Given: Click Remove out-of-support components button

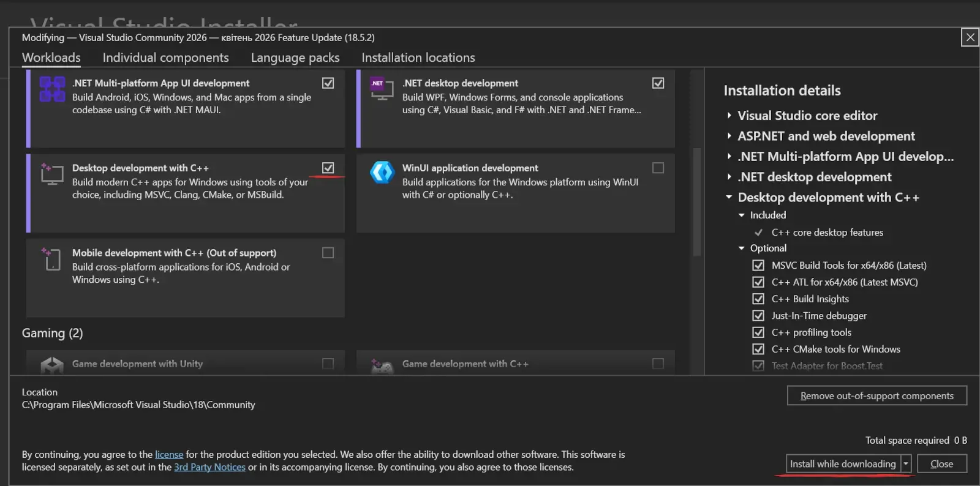Looking at the screenshot, I should [877, 395].
